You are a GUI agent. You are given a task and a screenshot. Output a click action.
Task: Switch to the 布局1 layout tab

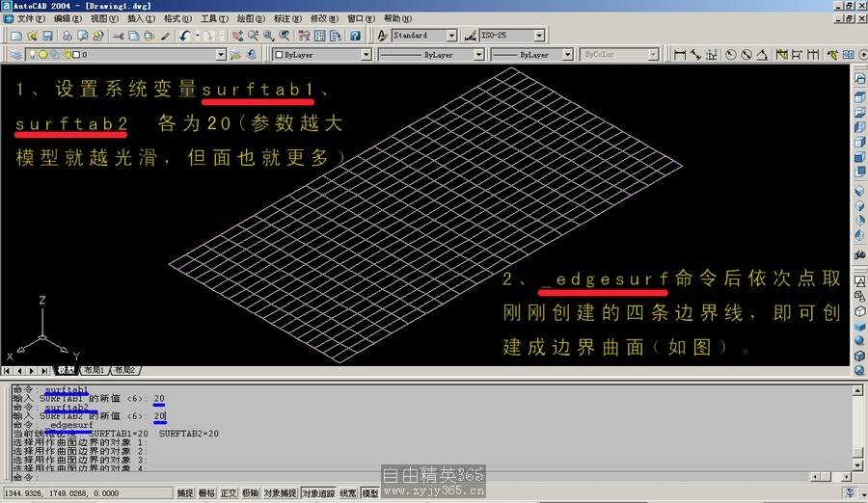click(93, 370)
